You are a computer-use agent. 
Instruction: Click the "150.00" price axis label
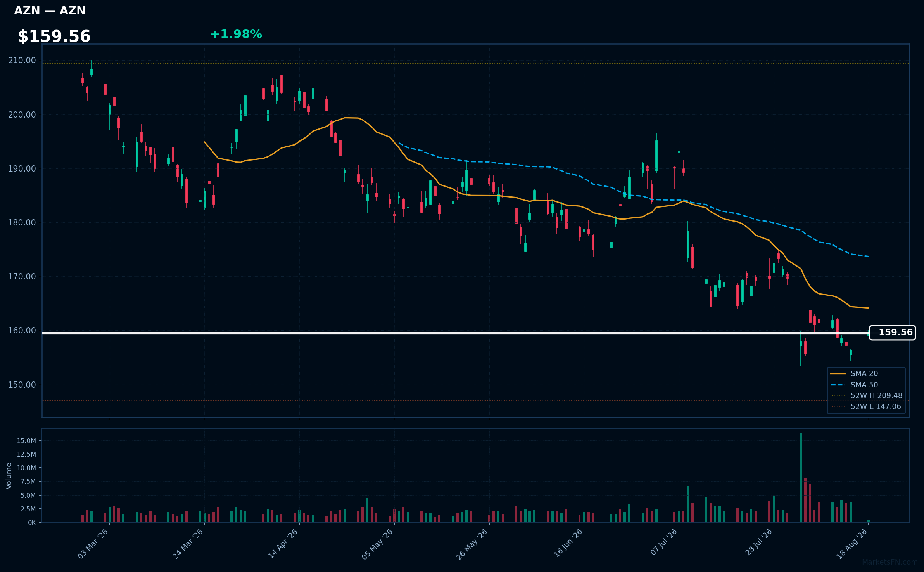(x=22, y=385)
